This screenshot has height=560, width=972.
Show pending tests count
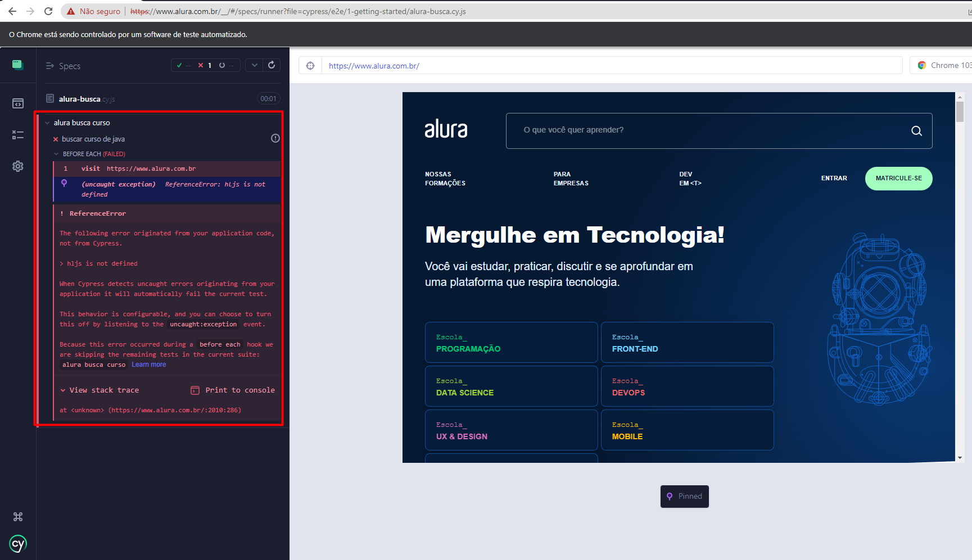[226, 66]
